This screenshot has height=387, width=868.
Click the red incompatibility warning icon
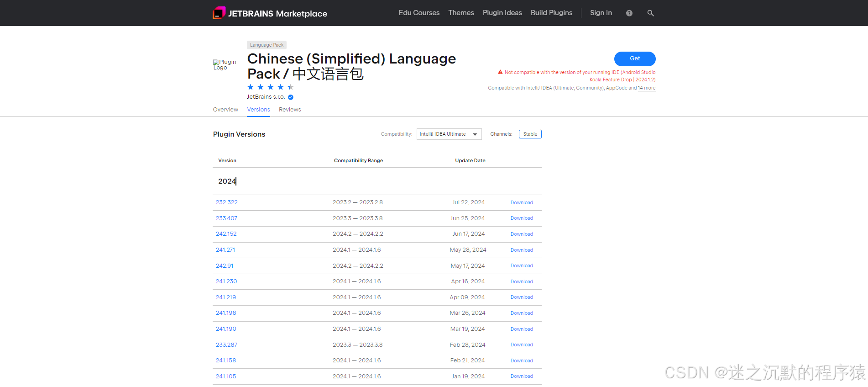point(500,72)
